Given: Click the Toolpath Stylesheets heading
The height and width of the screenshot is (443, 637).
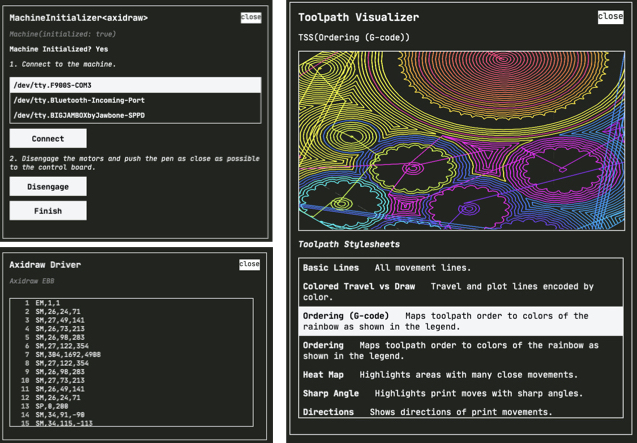Looking at the screenshot, I should (349, 244).
